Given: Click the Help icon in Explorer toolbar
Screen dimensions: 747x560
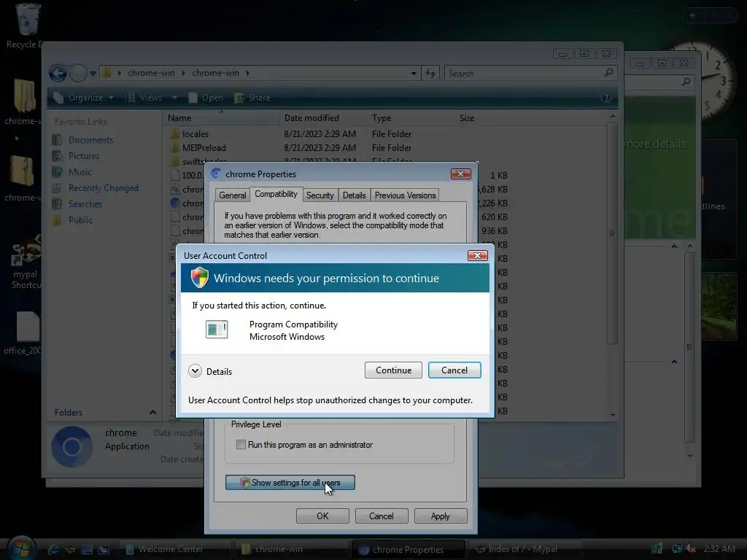Looking at the screenshot, I should [x=606, y=98].
